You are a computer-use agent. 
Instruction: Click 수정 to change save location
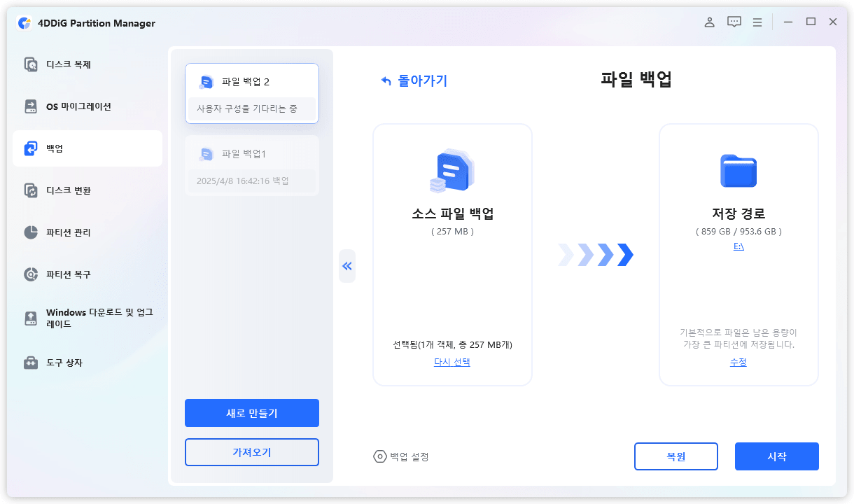click(x=738, y=363)
